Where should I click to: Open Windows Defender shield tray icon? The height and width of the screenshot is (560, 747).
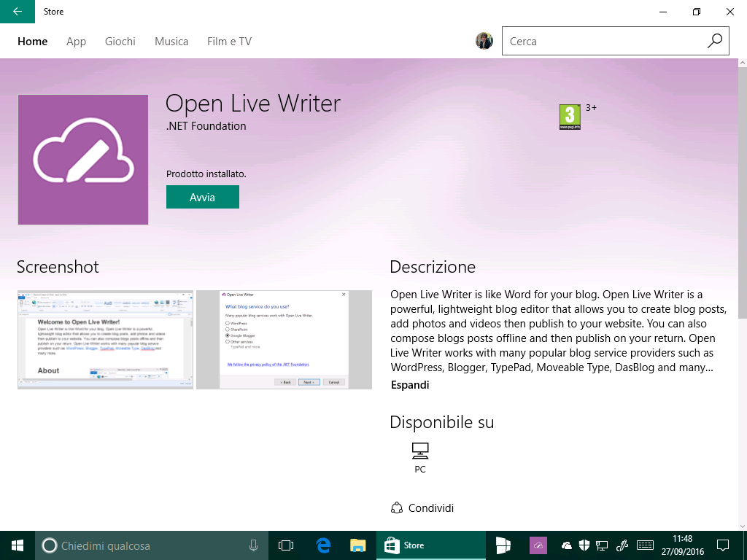[x=584, y=545]
